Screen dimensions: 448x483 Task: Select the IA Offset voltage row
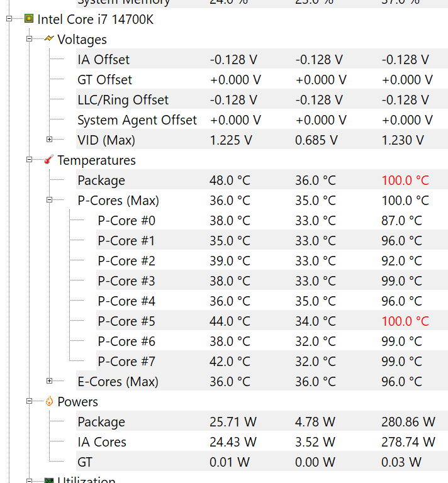pos(103,60)
